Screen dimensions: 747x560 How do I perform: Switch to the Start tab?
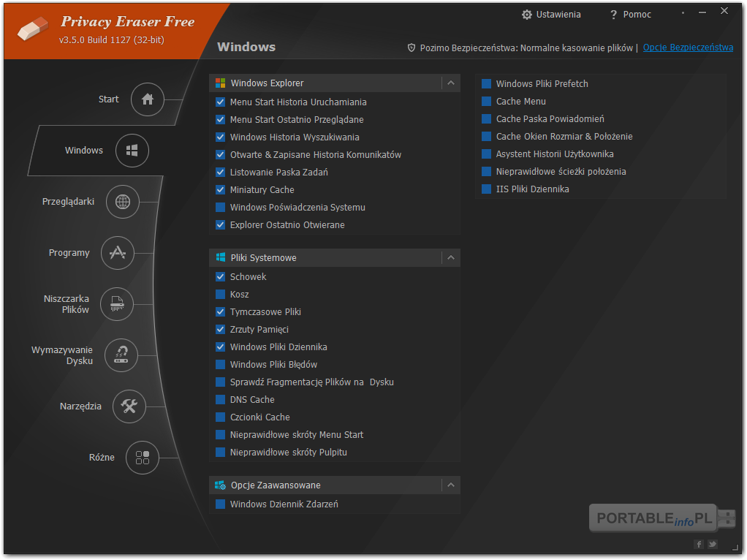[x=109, y=99]
